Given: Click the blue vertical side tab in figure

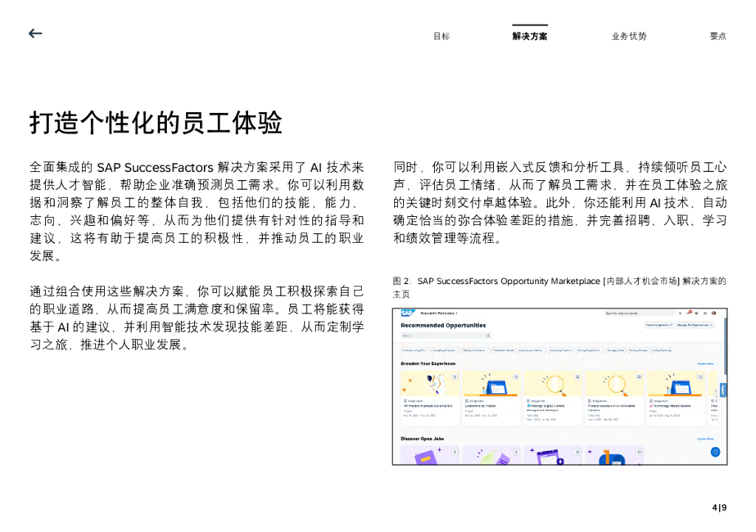Looking at the screenshot, I should pyautogui.click(x=723, y=390).
